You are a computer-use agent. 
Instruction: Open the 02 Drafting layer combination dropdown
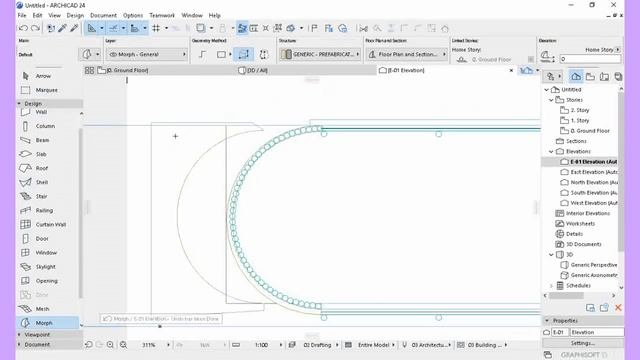[321, 345]
